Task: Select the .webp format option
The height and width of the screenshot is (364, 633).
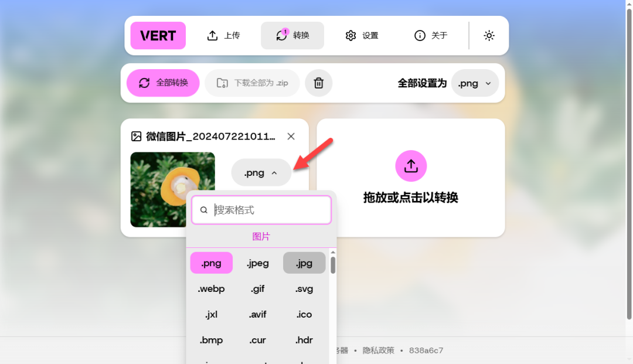Action: 211,288
